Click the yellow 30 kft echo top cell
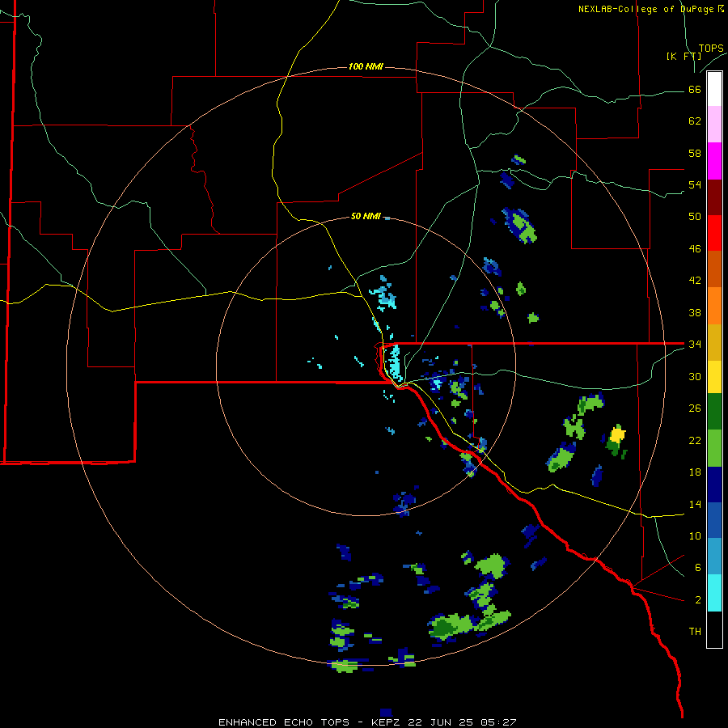728x728 pixels. click(x=617, y=434)
